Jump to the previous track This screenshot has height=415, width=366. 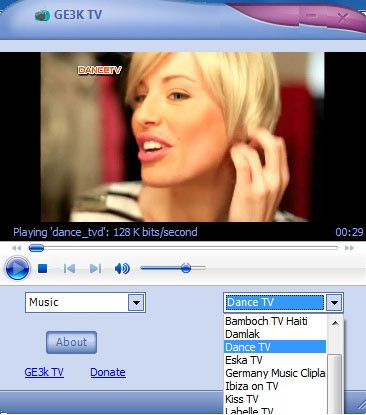coord(69,268)
